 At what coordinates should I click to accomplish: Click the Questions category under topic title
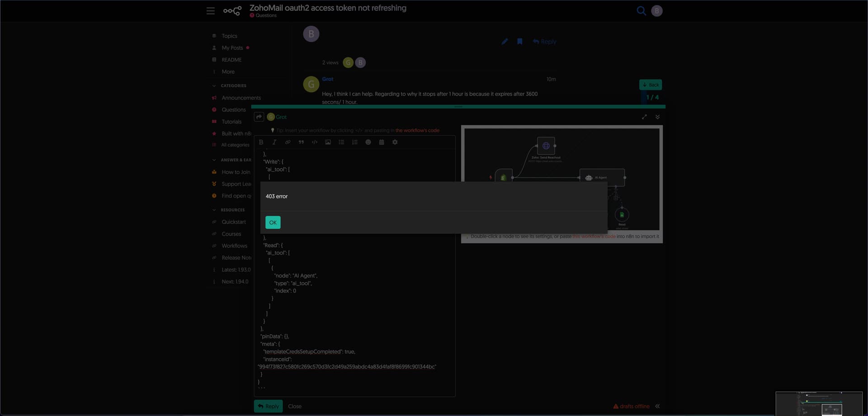click(263, 15)
